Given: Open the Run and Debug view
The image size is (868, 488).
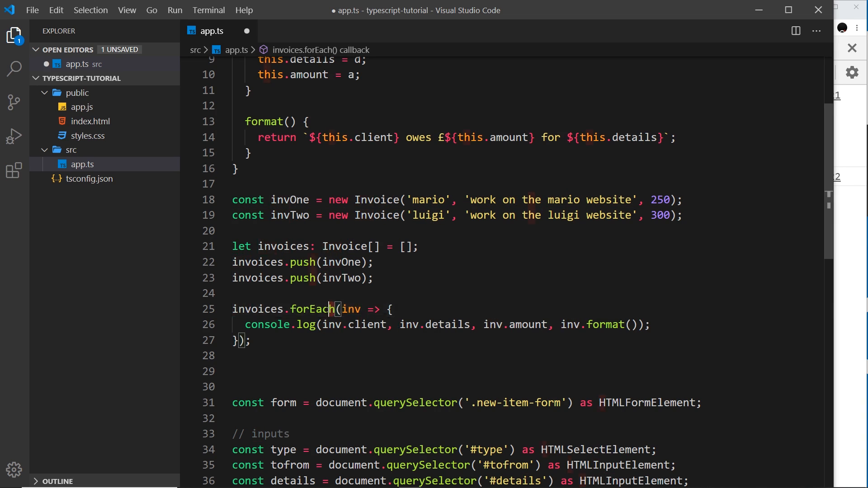Looking at the screenshot, I should click(x=14, y=136).
